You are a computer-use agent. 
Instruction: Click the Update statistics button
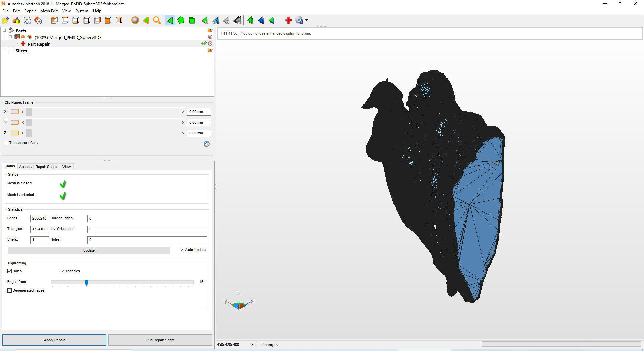point(89,250)
